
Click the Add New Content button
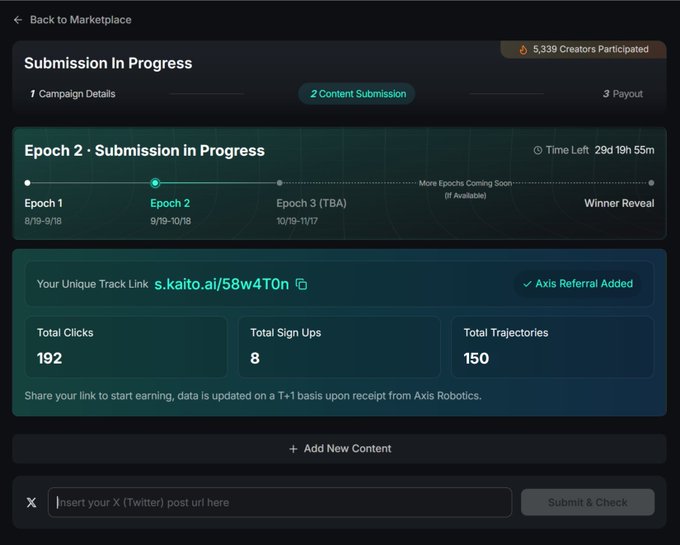(339, 449)
